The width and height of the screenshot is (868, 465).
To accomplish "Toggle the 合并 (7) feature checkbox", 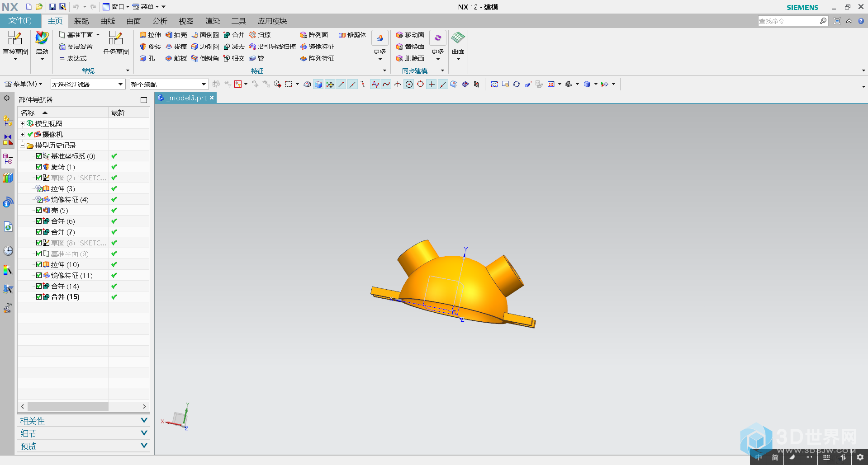I will tap(39, 232).
